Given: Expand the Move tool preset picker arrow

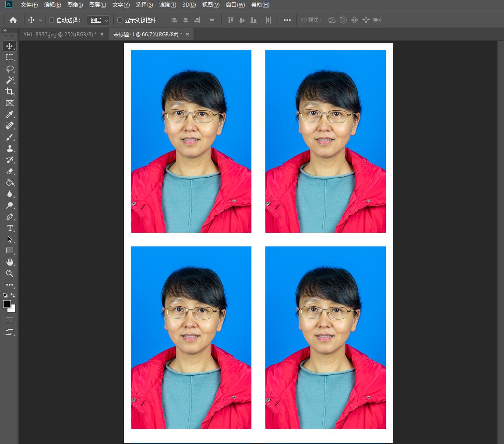Looking at the screenshot, I should pyautogui.click(x=41, y=20).
